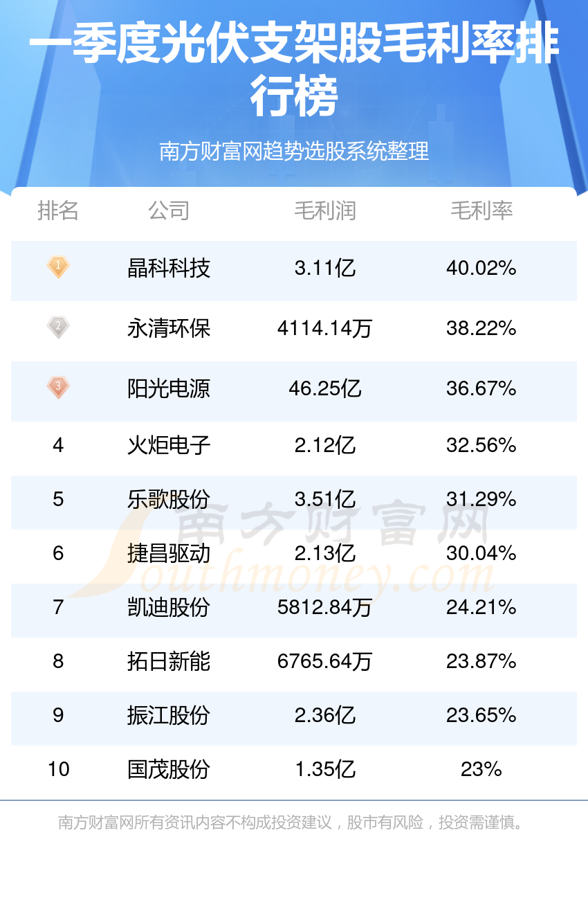Click the gold rank 1 medal icon
Screen dimensions: 588x900
point(58,267)
